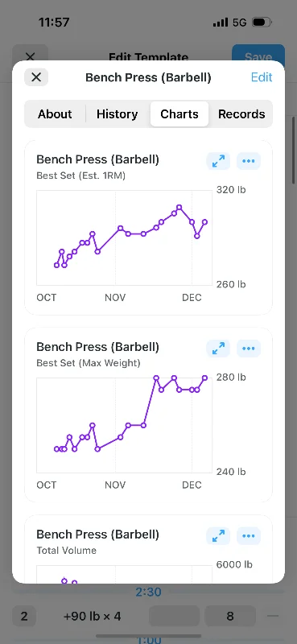The image size is (297, 644).
Task: Tap the empty weight field for set 2
Action: tap(174, 616)
